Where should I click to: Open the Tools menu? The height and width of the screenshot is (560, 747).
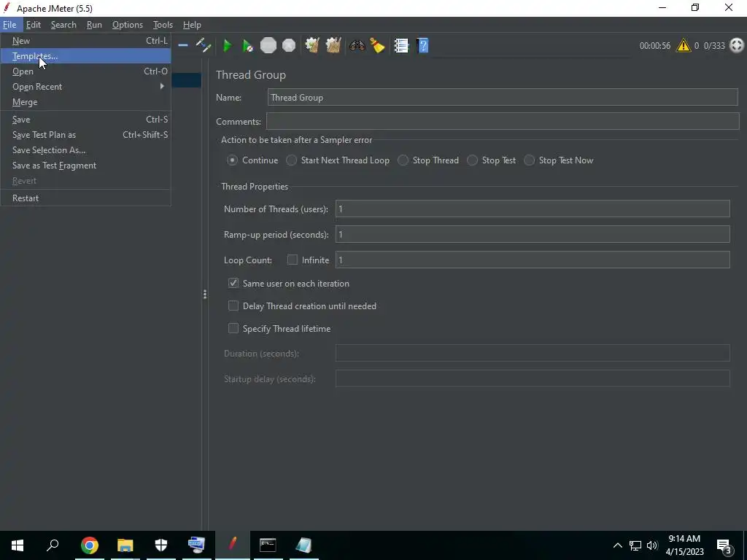[163, 25]
